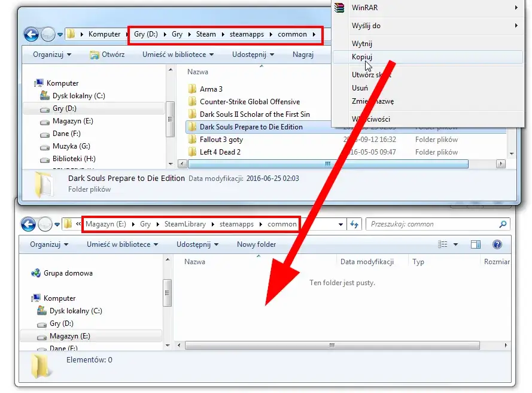Select the Left 4 Dead 2 folder
532x393 pixels.
220,152
